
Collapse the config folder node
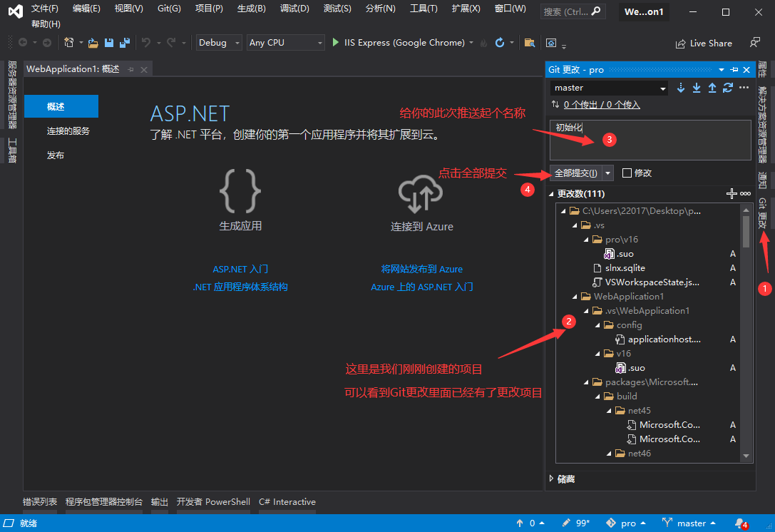coord(597,325)
